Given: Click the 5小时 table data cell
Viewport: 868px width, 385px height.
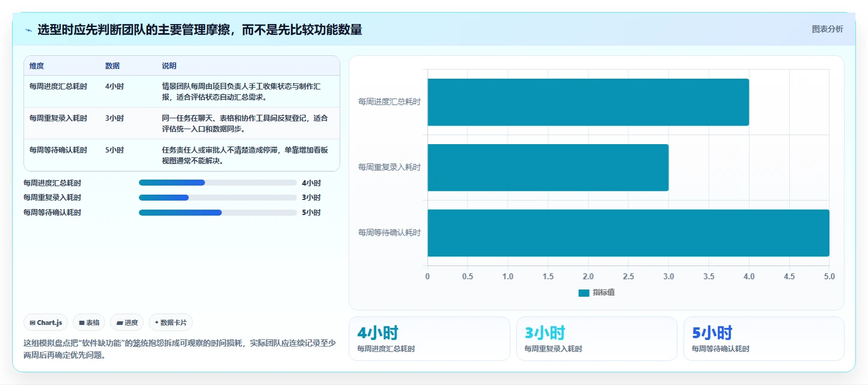Looking at the screenshot, I should 114,150.
